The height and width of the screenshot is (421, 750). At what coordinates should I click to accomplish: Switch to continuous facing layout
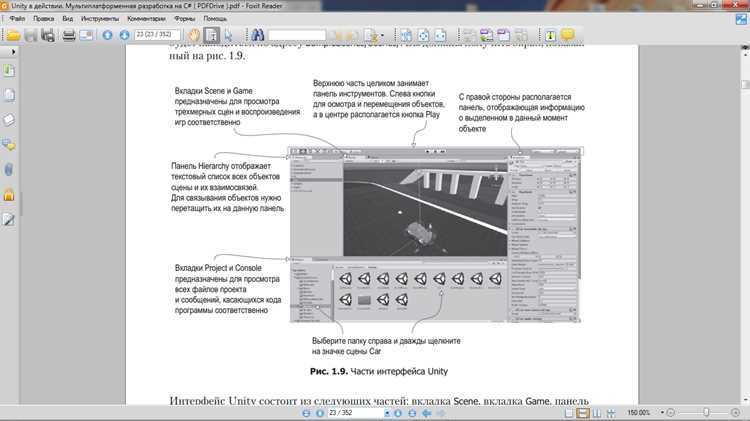611,413
